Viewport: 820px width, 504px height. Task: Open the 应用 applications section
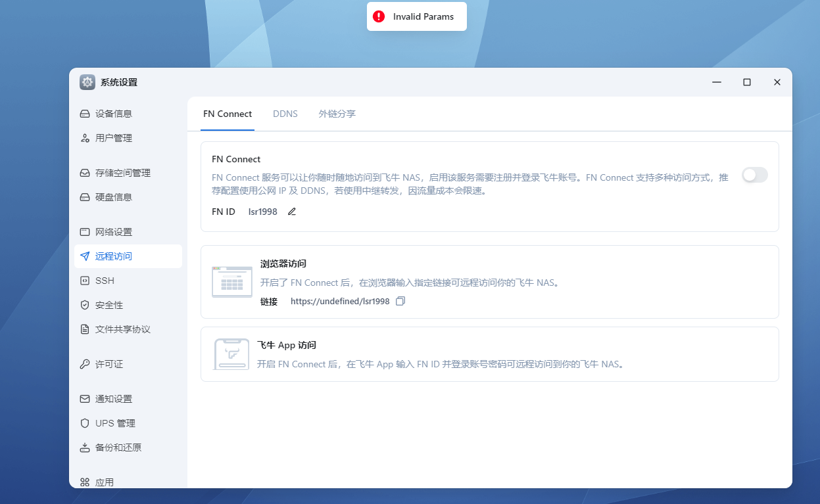pyautogui.click(x=105, y=482)
